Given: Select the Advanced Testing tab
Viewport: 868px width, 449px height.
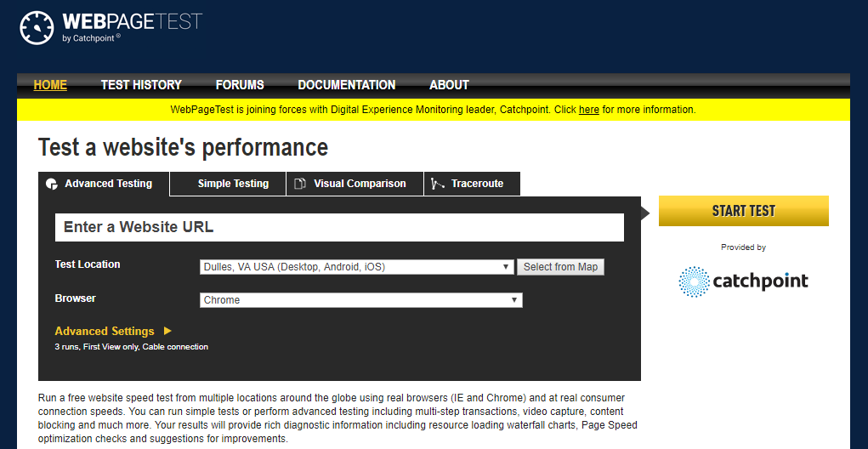Looking at the screenshot, I should tap(104, 184).
